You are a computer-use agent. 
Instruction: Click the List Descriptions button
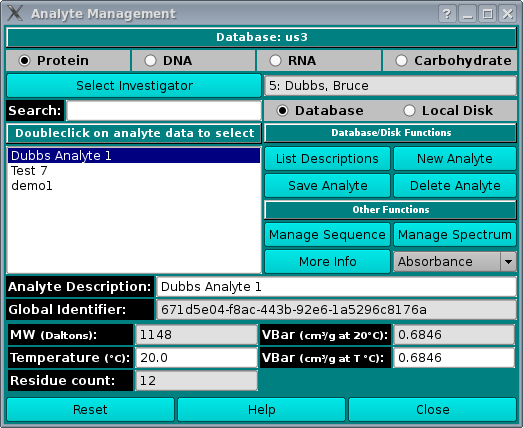pyautogui.click(x=327, y=159)
